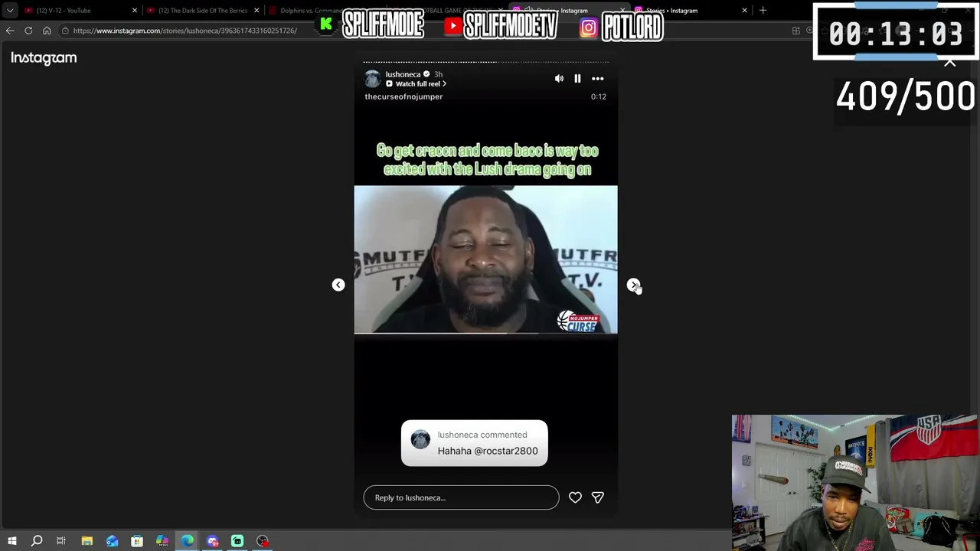This screenshot has height=551, width=980.
Task: Open Microsoft 365 from the taskbar
Action: (x=162, y=541)
